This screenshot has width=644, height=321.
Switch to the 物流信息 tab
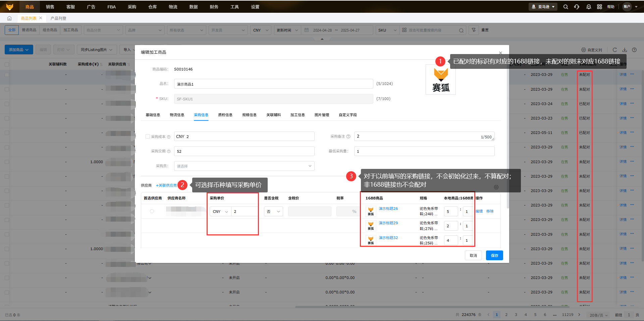tap(177, 115)
